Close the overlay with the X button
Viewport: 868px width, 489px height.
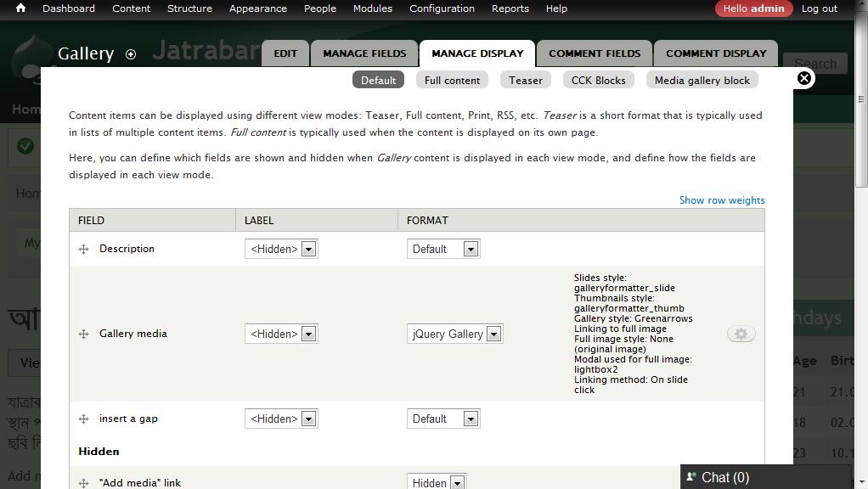803,79
